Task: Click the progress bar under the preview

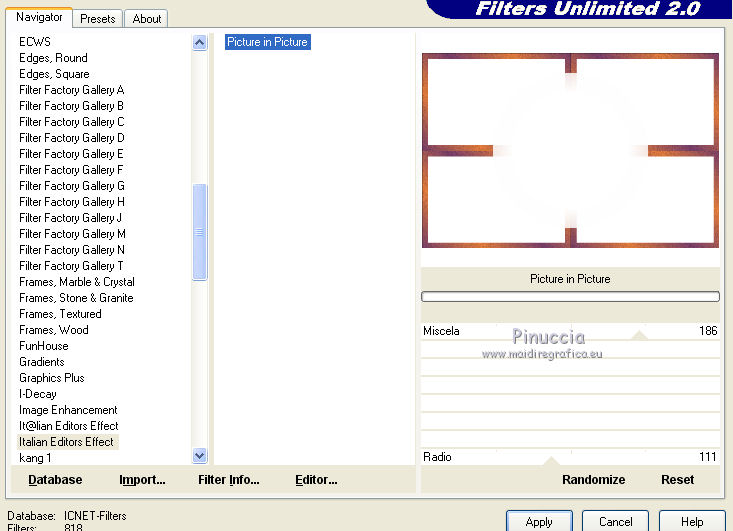Action: click(570, 296)
